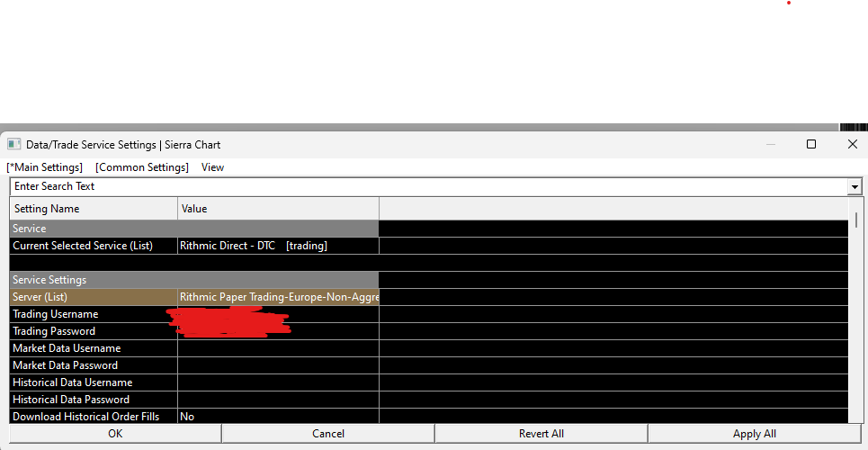This screenshot has height=450, width=868.
Task: Select the Server (List) setting row
Action: coord(94,297)
